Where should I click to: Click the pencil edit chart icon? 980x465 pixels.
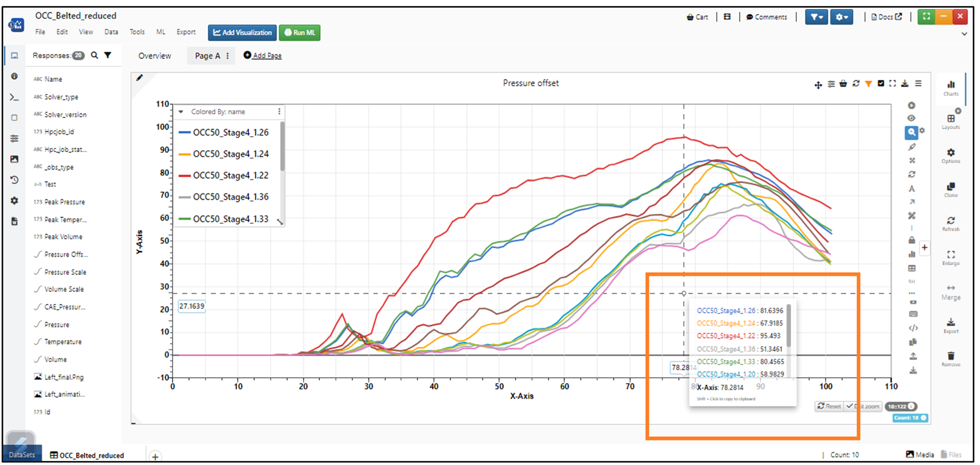coord(139,78)
